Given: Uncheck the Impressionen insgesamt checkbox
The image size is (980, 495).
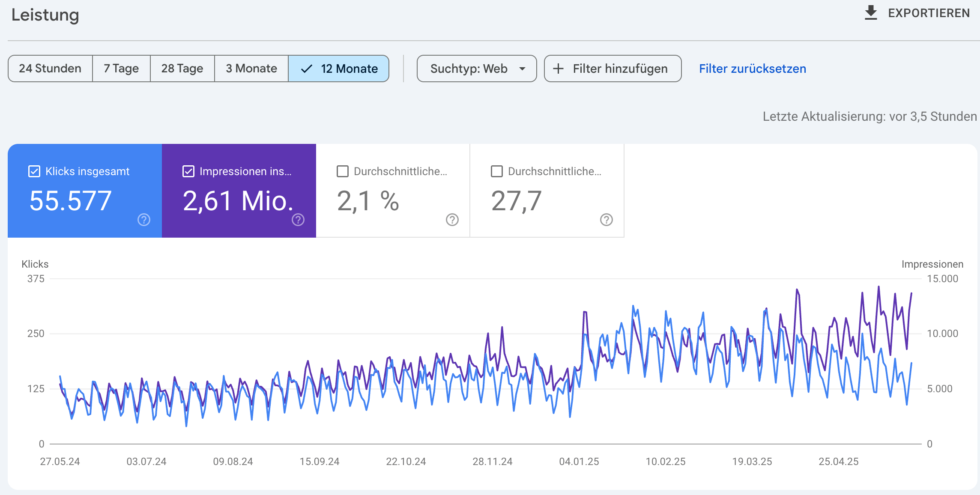Looking at the screenshot, I should pyautogui.click(x=188, y=171).
